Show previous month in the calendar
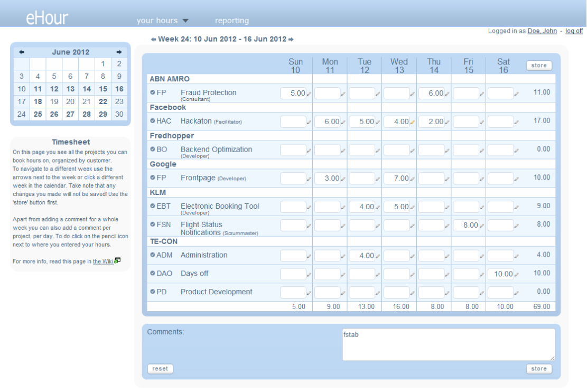This screenshot has width=587, height=392. click(22, 52)
